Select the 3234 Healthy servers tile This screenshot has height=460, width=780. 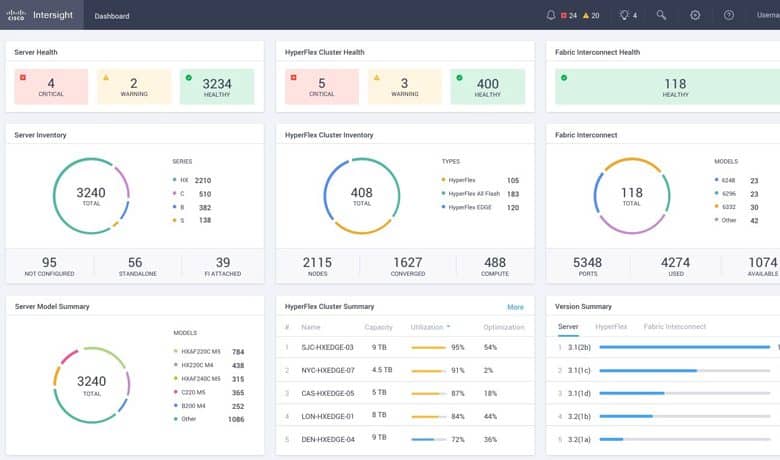[217, 87]
